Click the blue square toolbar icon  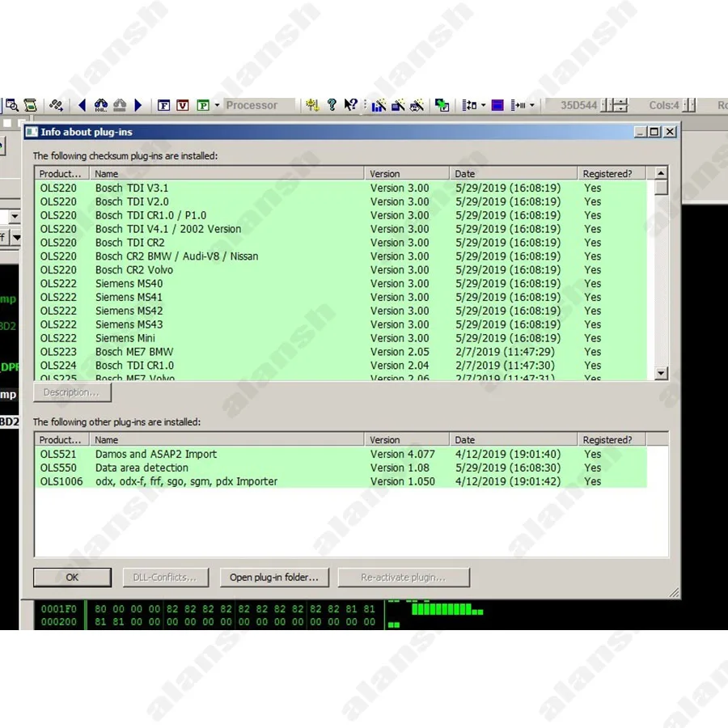coord(497,105)
